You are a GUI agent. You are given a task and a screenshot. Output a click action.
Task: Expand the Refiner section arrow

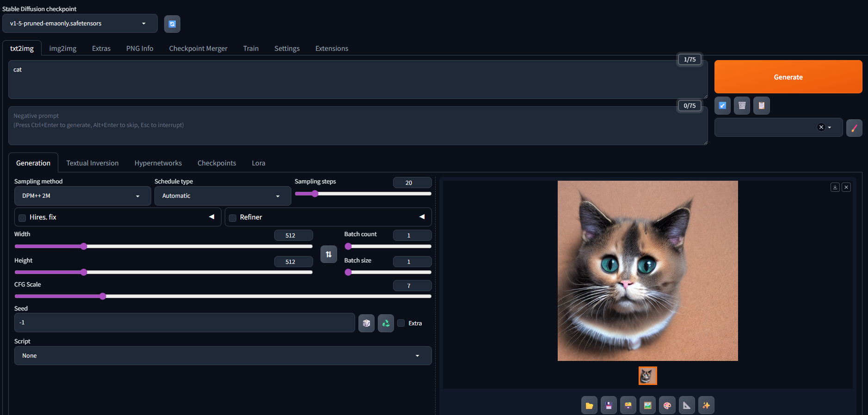pyautogui.click(x=422, y=217)
